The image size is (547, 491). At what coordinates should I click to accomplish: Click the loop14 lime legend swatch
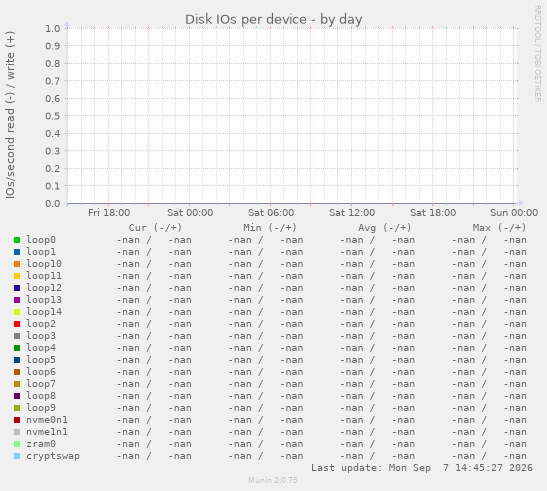coord(17,312)
